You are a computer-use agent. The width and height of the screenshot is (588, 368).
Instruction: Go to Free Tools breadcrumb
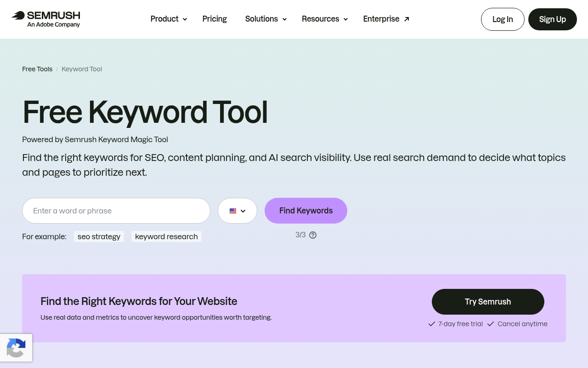[37, 69]
